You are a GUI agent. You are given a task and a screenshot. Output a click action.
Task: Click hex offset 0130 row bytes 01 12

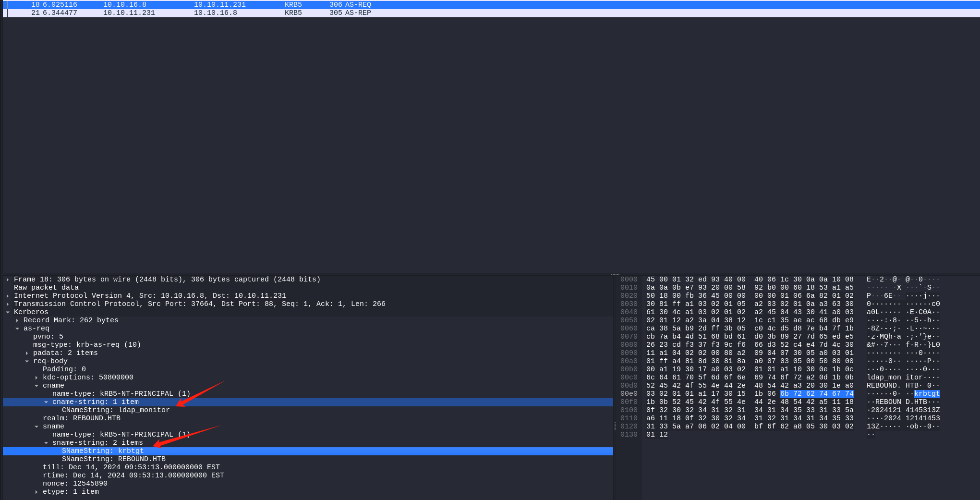(657, 435)
